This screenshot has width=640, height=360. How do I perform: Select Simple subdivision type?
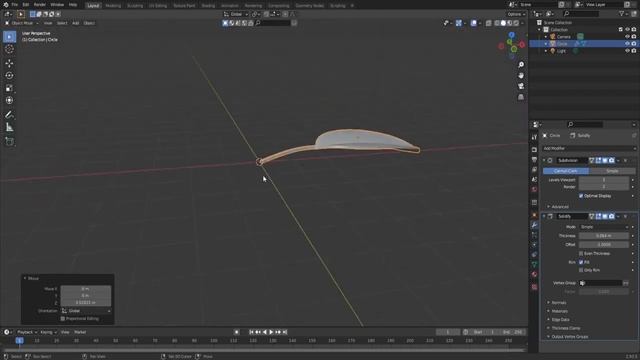pyautogui.click(x=612, y=171)
